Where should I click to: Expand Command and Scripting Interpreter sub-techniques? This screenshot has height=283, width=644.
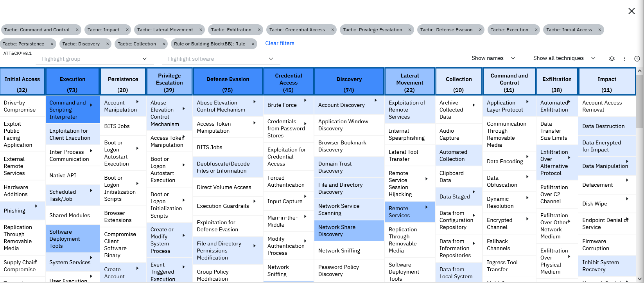coord(91,105)
